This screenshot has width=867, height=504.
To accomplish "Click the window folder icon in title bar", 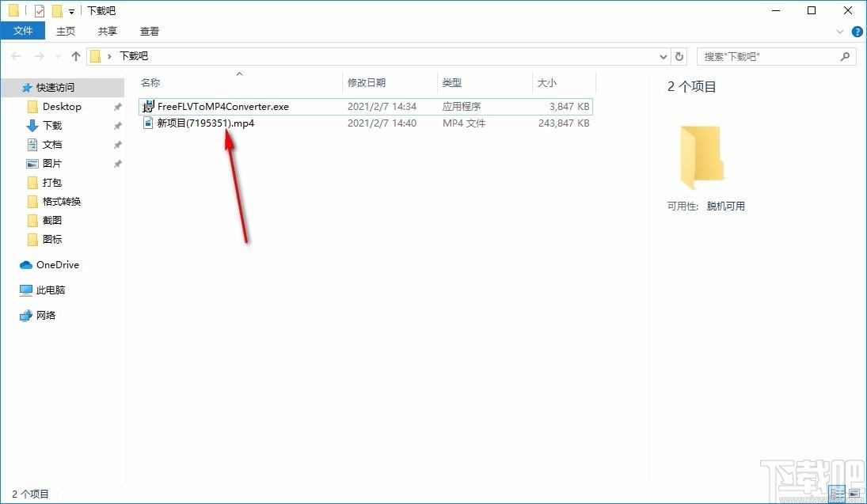I will 13,10.
